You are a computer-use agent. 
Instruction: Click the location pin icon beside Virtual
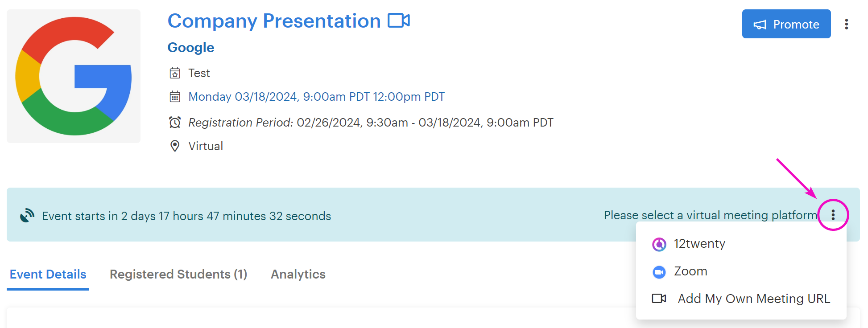point(175,146)
